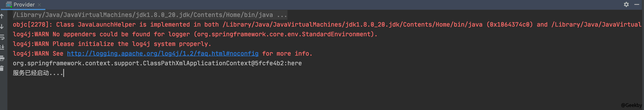Print the console output

[x=2, y=58]
